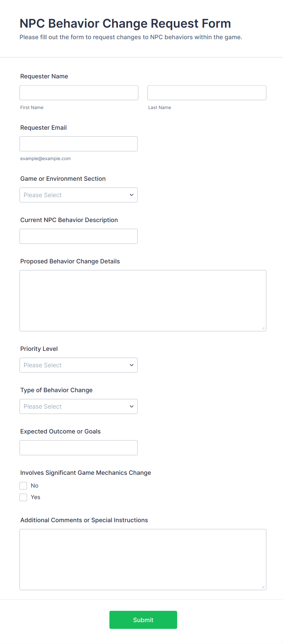
Task: Click chevron arrow on Game Section dropdown
Action: pos(131,195)
